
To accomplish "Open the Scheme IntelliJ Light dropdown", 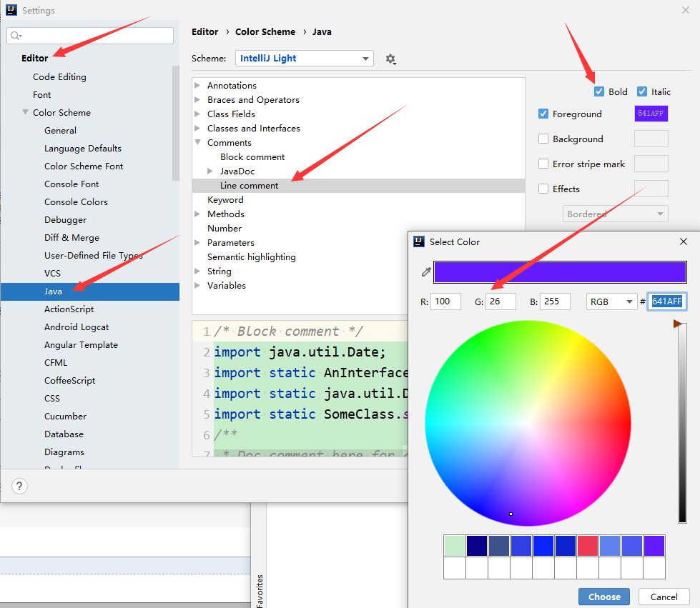I will pos(305,59).
